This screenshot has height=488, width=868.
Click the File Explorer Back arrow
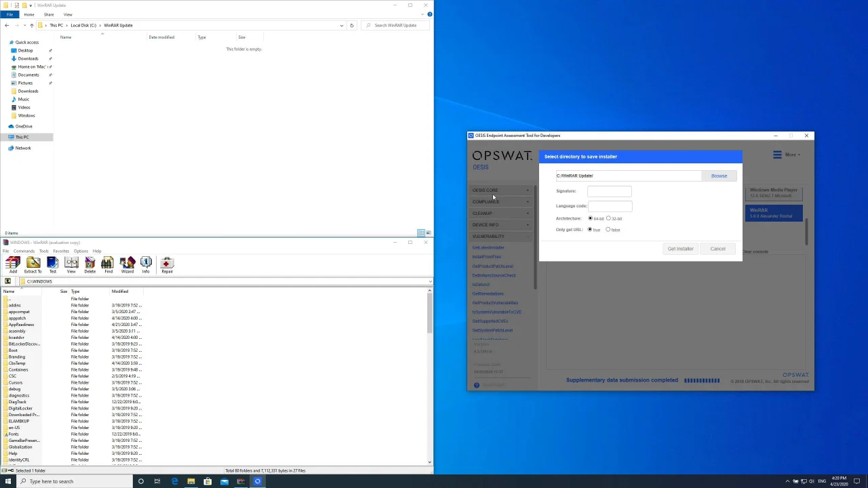[7, 25]
